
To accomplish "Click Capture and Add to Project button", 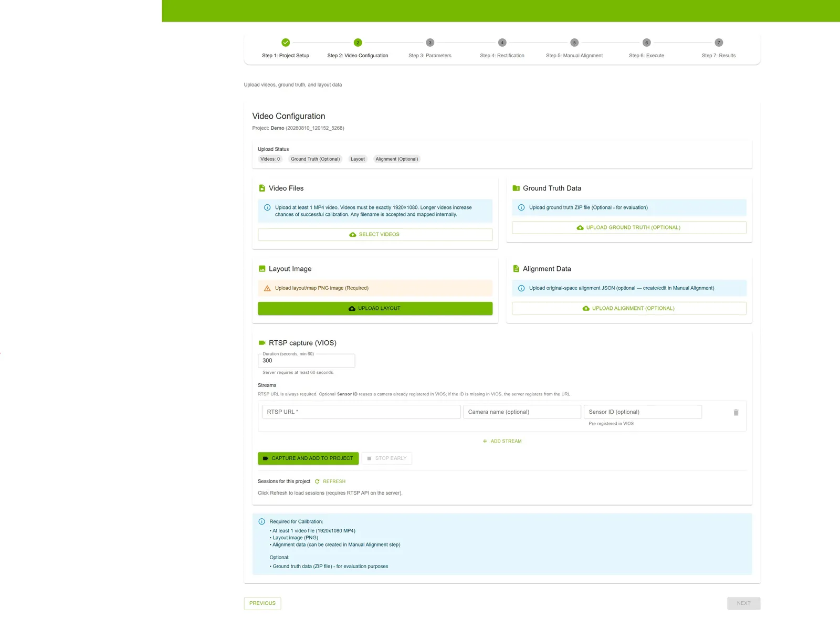I will click(308, 458).
